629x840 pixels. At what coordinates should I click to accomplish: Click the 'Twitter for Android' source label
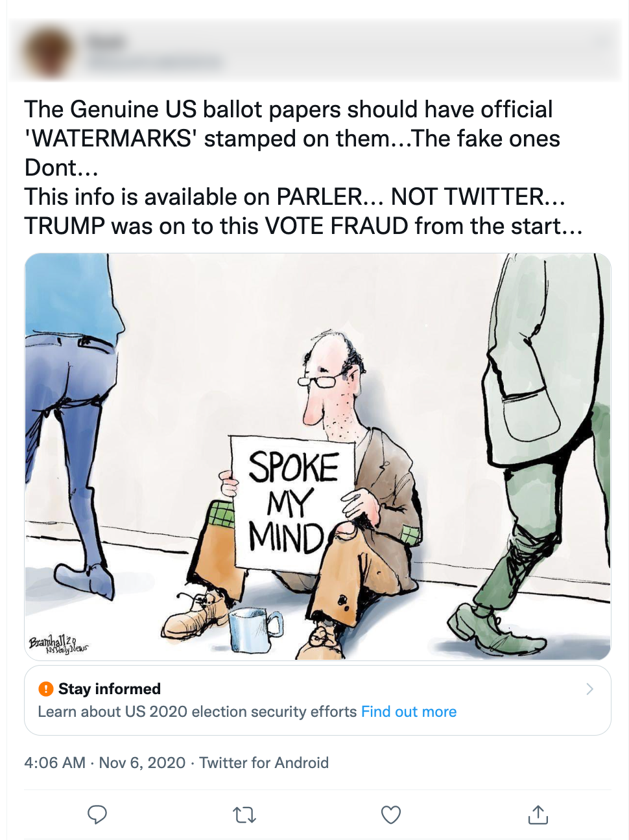coord(264,763)
